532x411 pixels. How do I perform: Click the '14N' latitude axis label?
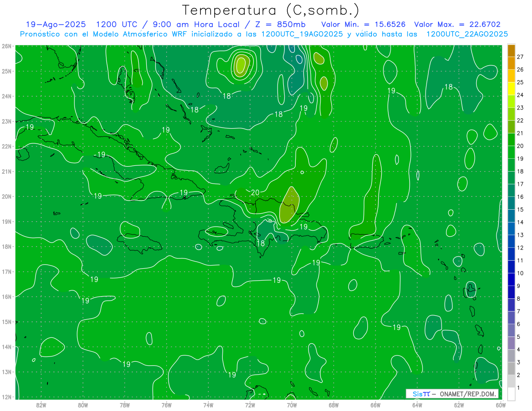point(7,347)
